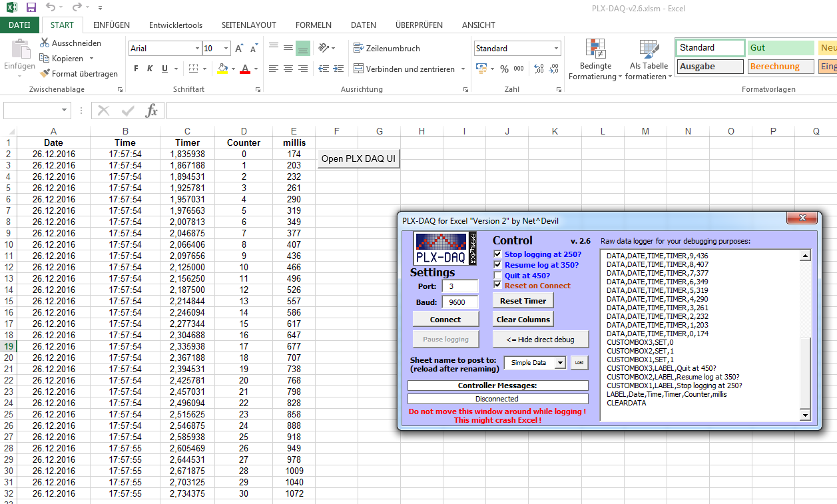This screenshot has height=504, width=837.
Task: Click the Port input field
Action: coord(460,286)
